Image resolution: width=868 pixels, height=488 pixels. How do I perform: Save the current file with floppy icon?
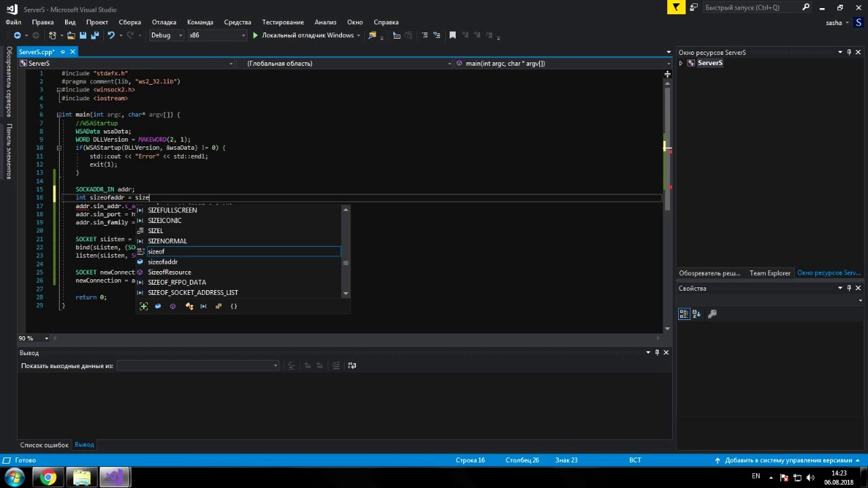(x=83, y=35)
